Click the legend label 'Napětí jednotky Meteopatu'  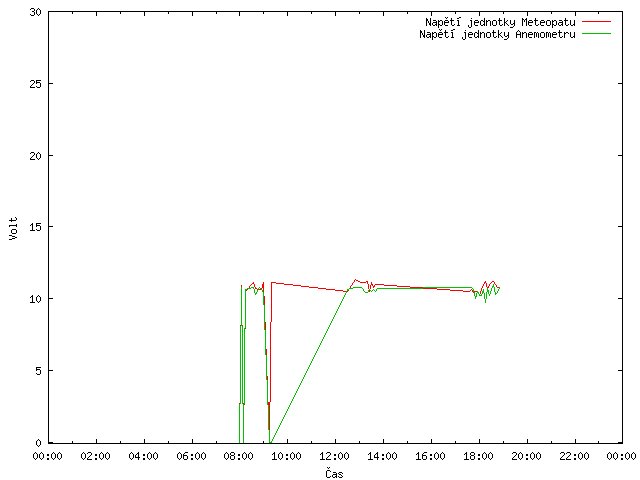point(500,22)
